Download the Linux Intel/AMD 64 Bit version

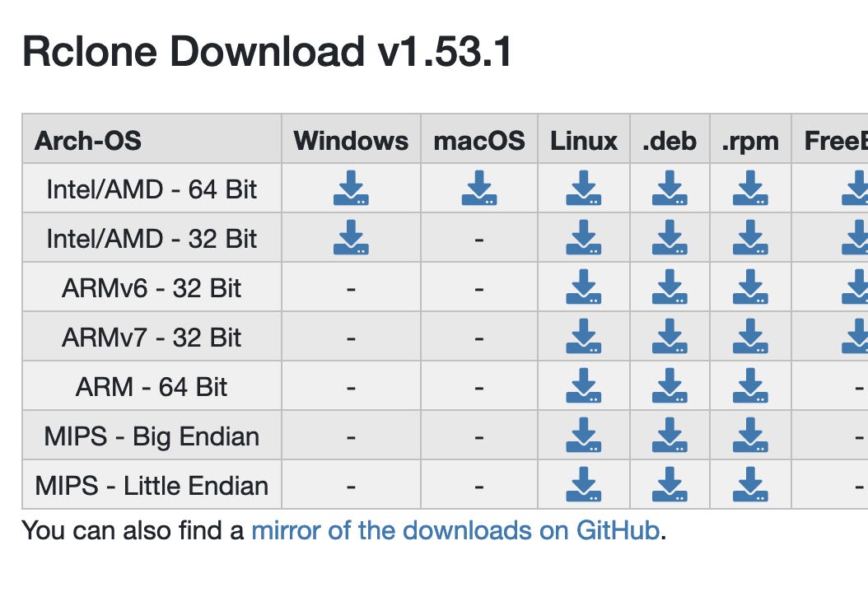583,189
